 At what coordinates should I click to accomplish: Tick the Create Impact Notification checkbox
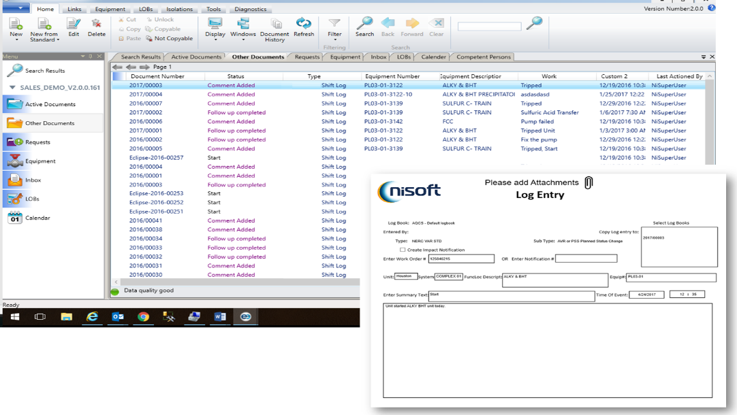403,250
